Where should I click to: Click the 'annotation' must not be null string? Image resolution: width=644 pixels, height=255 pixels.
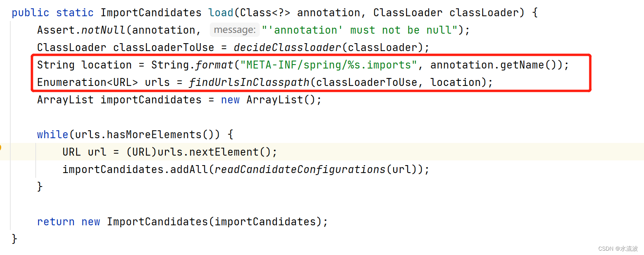coord(360,30)
